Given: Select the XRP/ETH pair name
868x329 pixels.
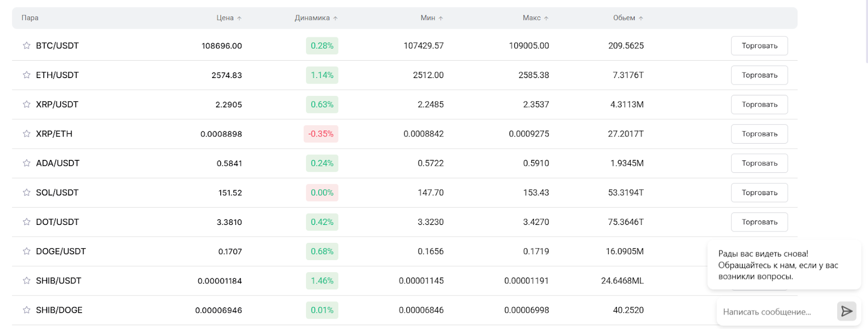Looking at the screenshot, I should coord(54,133).
